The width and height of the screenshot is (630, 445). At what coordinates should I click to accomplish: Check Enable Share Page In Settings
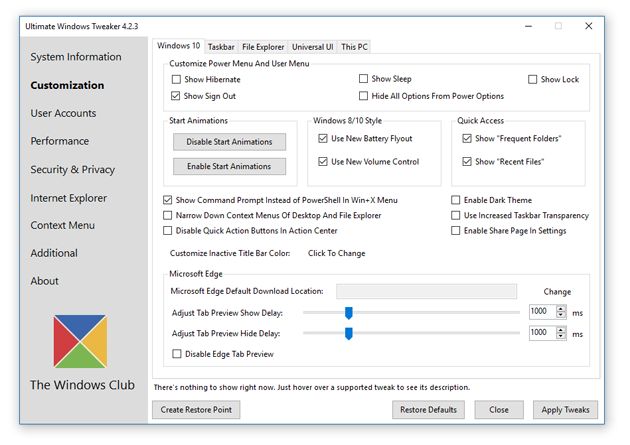[456, 231]
